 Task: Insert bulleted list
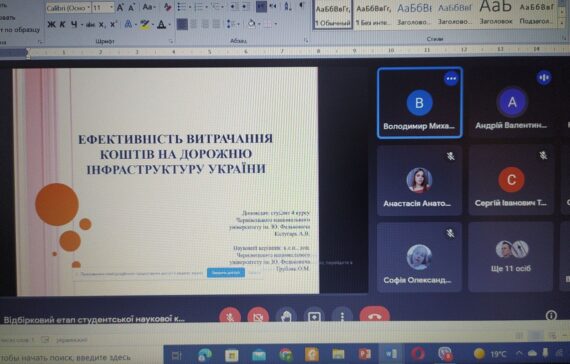click(183, 7)
